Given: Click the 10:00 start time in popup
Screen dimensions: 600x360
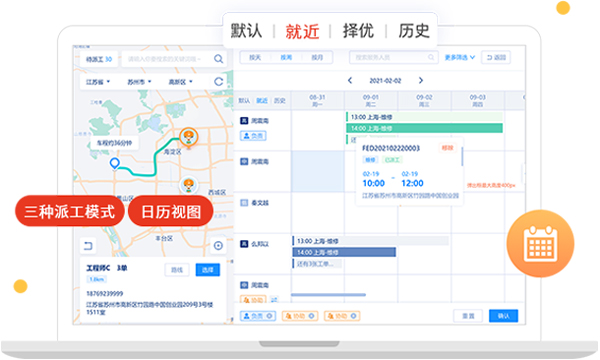Looking at the screenshot, I should click(373, 183).
